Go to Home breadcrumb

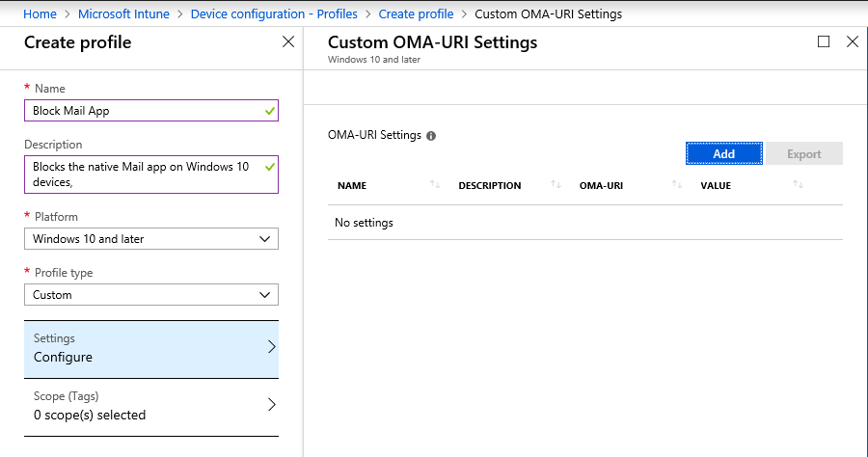click(x=40, y=14)
